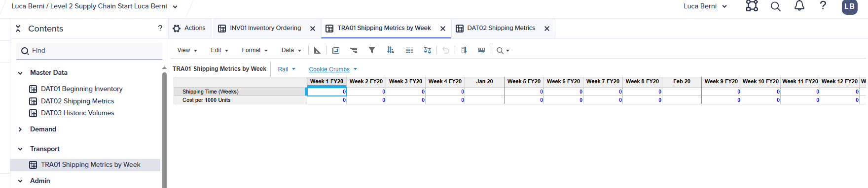
Task: Open the notifications bell
Action: click(799, 6)
